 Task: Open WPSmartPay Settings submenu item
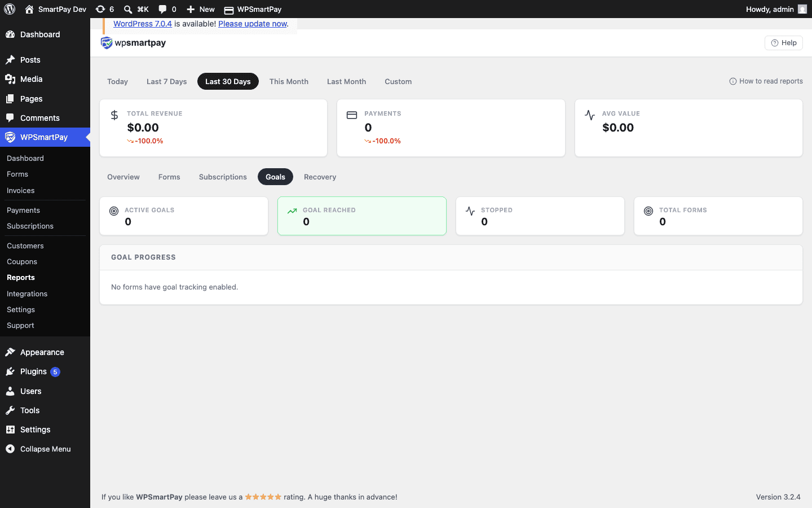click(21, 309)
